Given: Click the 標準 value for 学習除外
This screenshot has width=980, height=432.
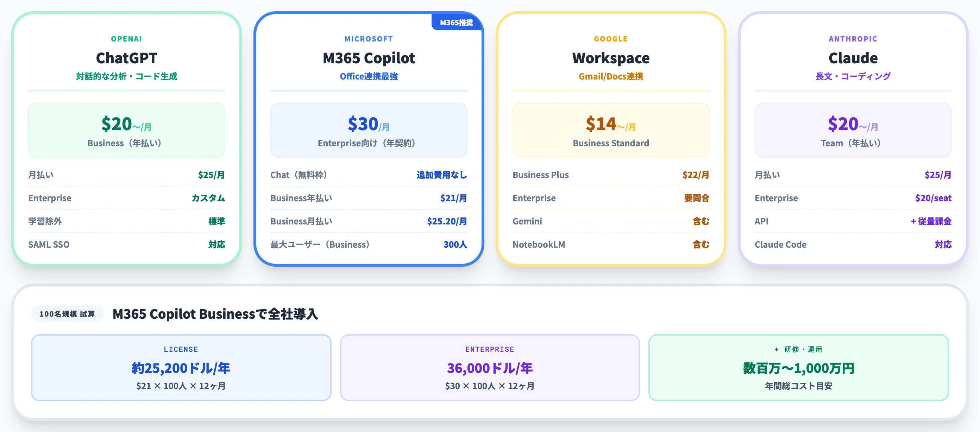Looking at the screenshot, I should [216, 221].
